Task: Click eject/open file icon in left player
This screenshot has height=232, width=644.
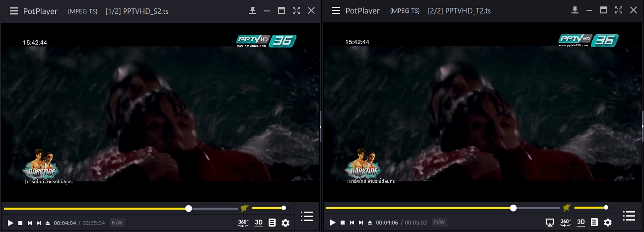Action: click(48, 223)
